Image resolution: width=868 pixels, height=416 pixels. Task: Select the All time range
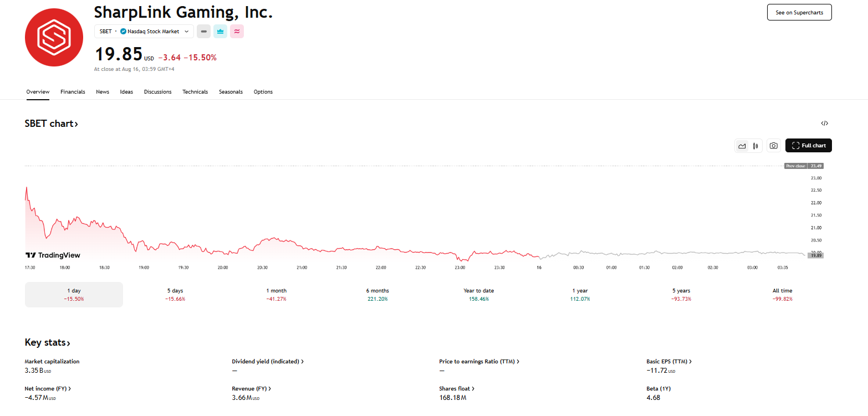[783, 295]
